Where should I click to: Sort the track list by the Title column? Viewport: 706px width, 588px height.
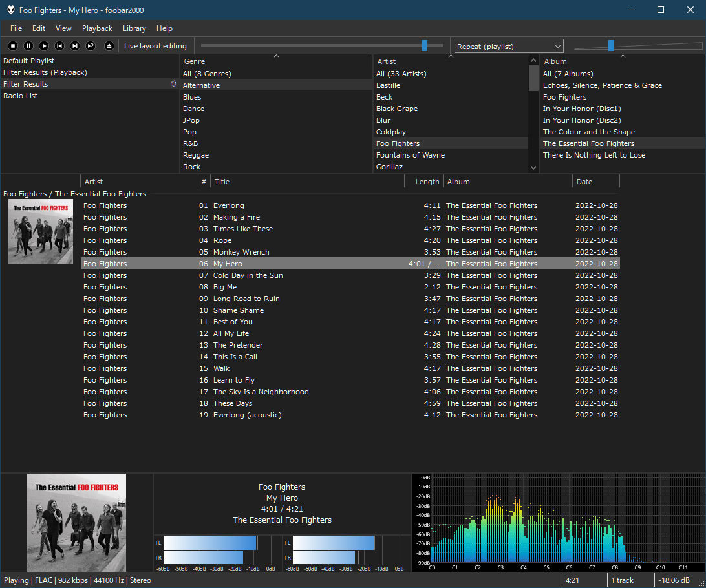[307, 182]
